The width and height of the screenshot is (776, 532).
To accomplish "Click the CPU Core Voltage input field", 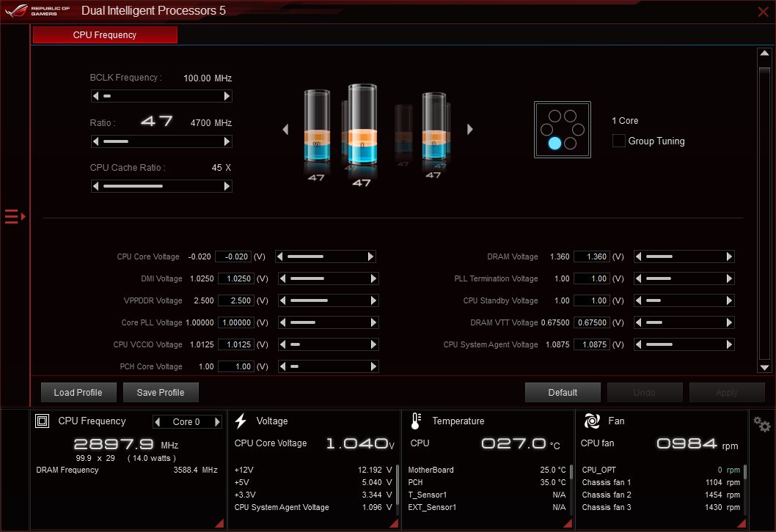I will pyautogui.click(x=233, y=256).
